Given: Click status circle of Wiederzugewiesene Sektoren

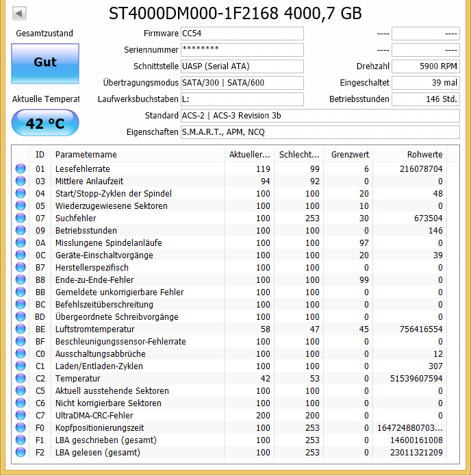Looking at the screenshot, I should 21,205.
